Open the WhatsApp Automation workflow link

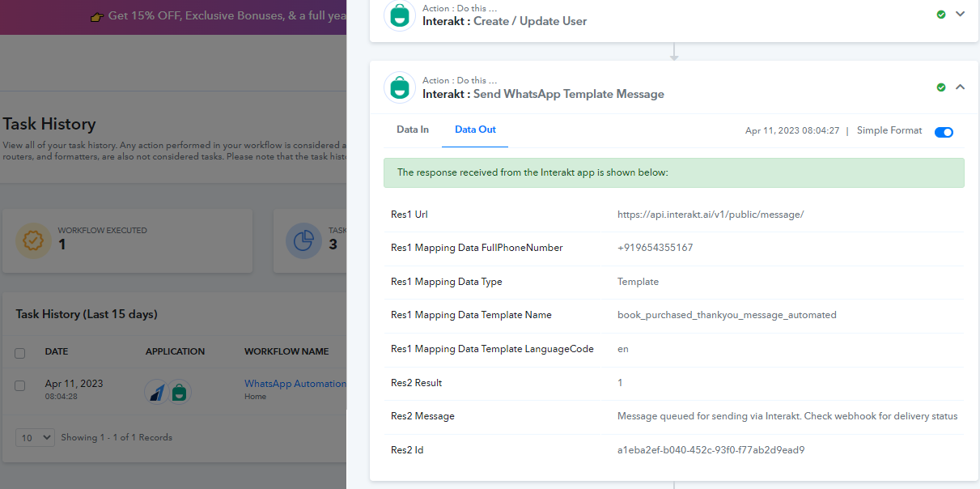(295, 384)
